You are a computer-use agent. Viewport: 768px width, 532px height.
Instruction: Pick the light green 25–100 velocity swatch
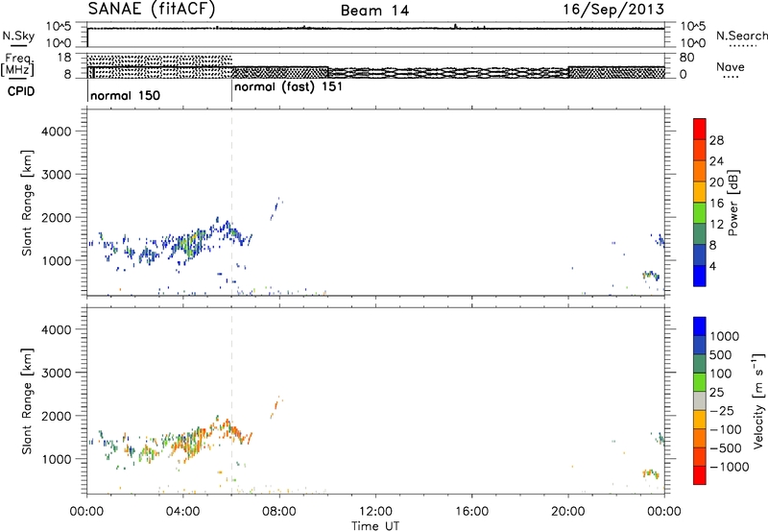(700, 382)
